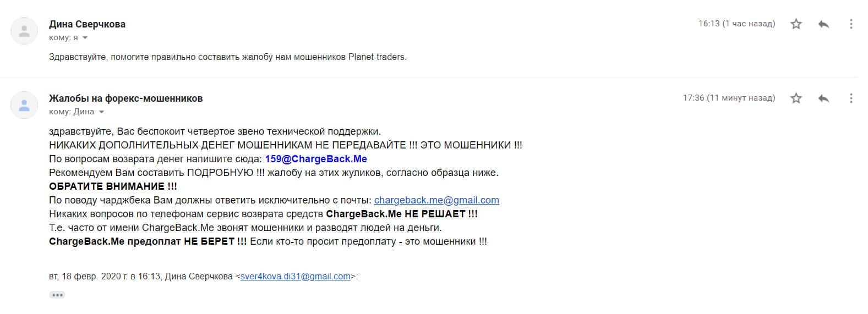The width and height of the screenshot is (868, 314).
Task: Click the Жалобы на форекс-мошенников sender avatar
Action: tap(24, 105)
